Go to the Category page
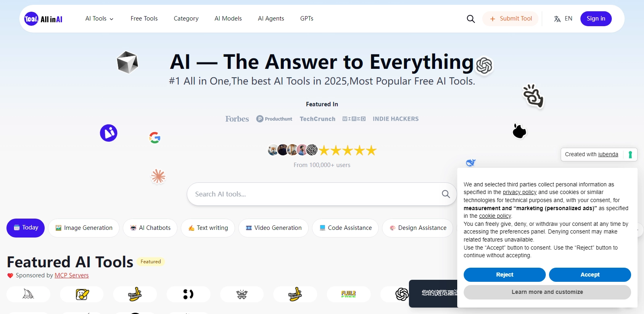644x314 pixels. pyautogui.click(x=186, y=19)
